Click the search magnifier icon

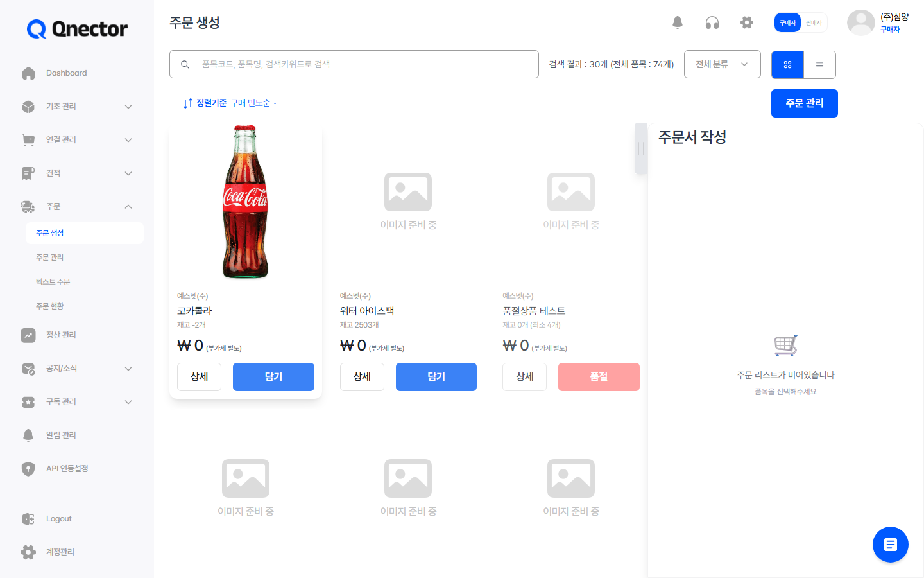point(185,64)
